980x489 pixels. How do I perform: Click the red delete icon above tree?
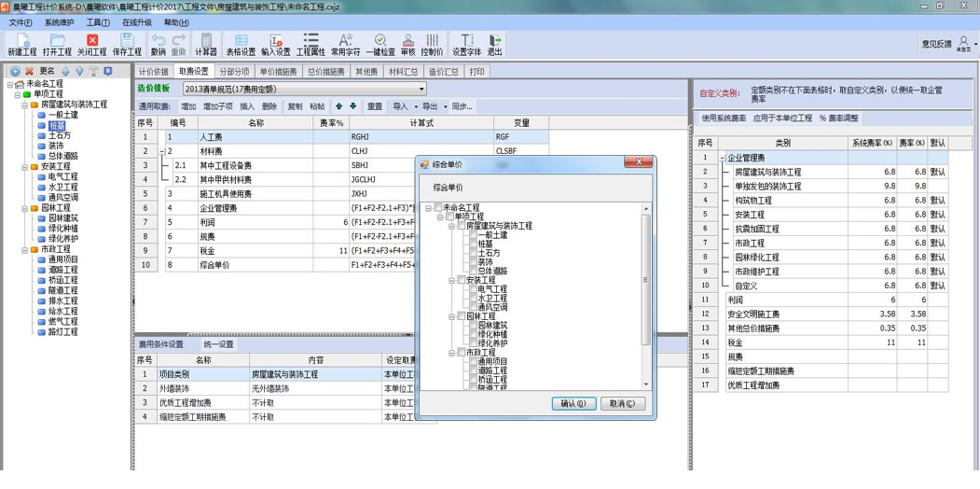pos(28,71)
